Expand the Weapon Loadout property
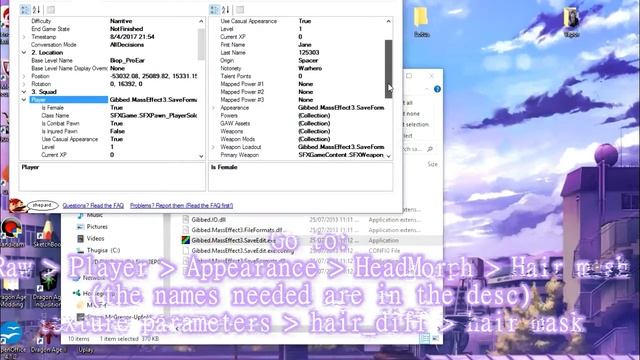The image size is (640, 360). tap(213, 147)
